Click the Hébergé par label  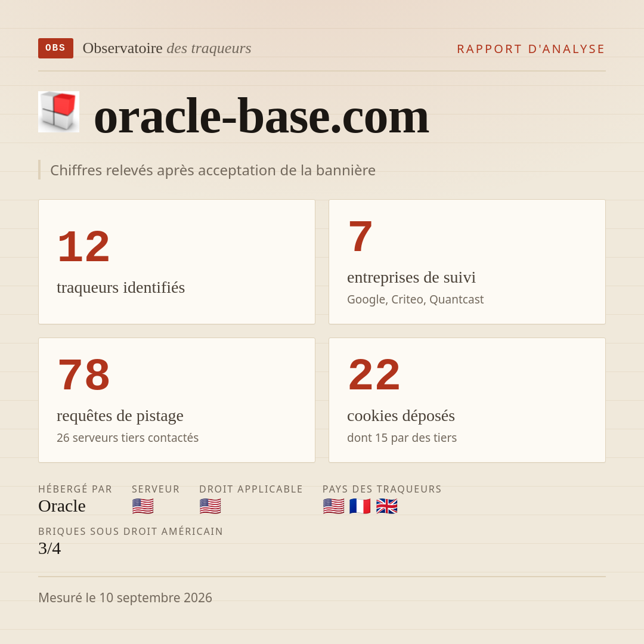pyautogui.click(x=75, y=489)
